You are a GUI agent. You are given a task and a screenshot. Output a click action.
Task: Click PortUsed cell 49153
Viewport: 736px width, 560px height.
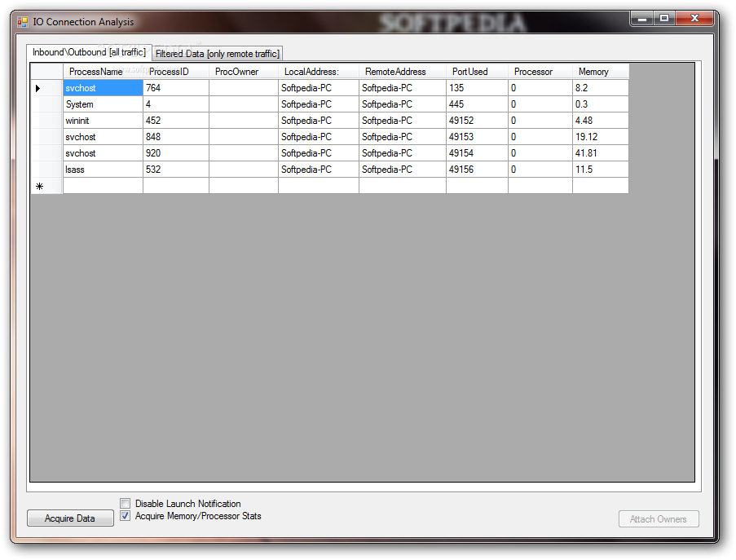pos(478,137)
